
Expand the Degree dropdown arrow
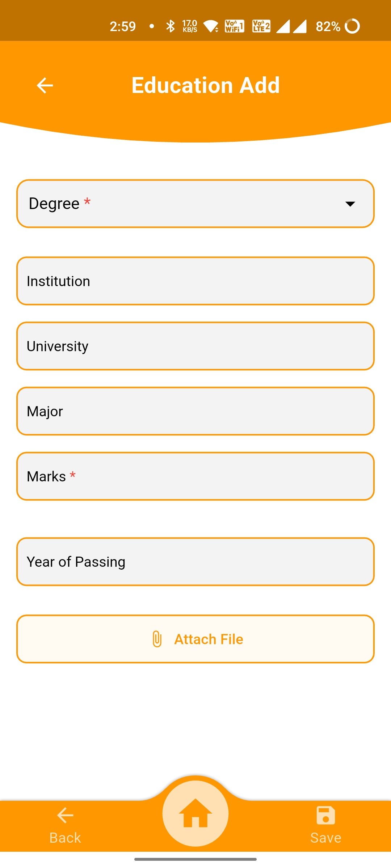[350, 204]
